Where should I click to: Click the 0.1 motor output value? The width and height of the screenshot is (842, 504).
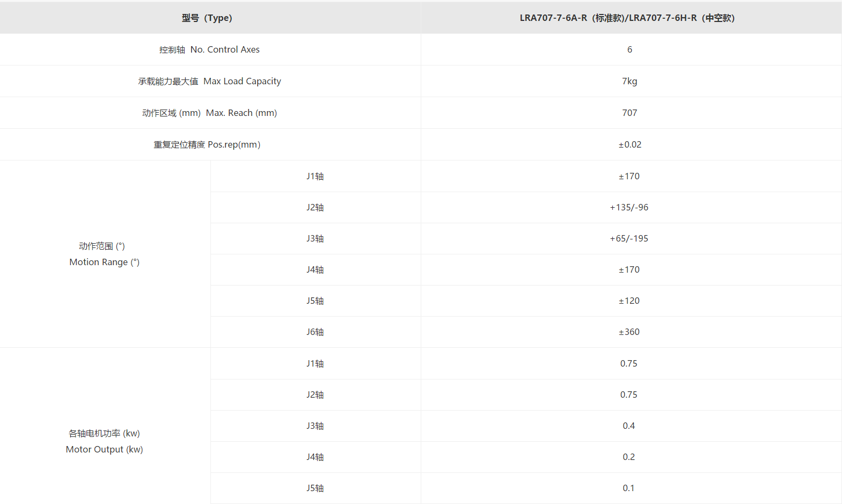(628, 488)
